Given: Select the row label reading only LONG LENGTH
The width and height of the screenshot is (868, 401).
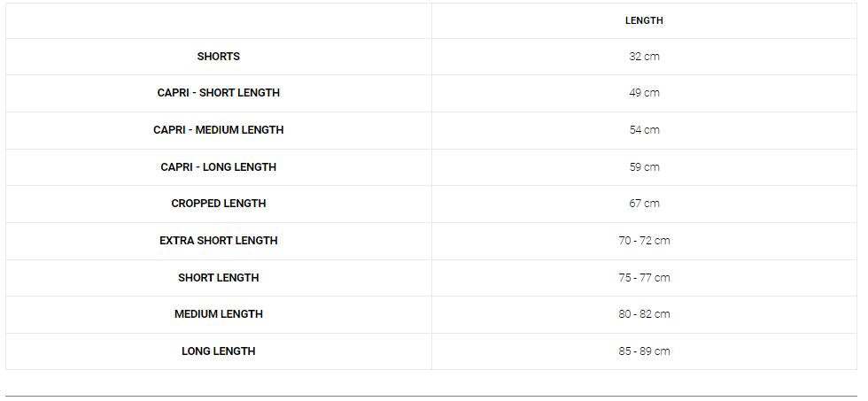Looking at the screenshot, I should [x=218, y=351].
